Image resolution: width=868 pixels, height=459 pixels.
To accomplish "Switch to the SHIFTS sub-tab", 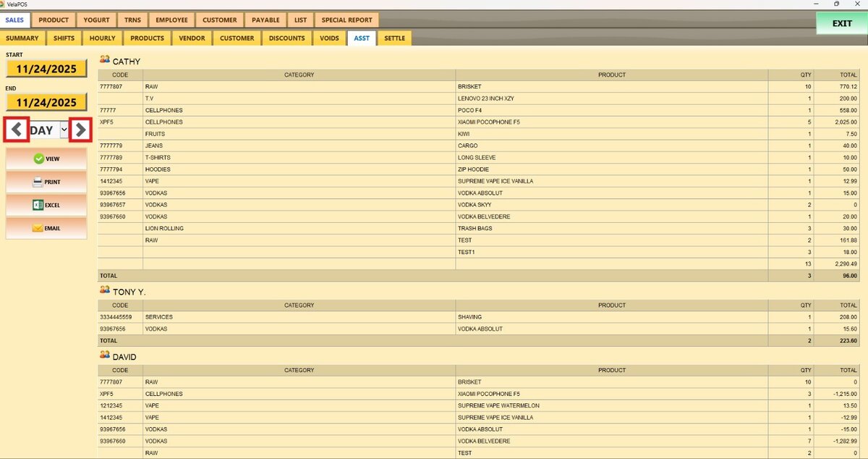I will click(x=64, y=38).
